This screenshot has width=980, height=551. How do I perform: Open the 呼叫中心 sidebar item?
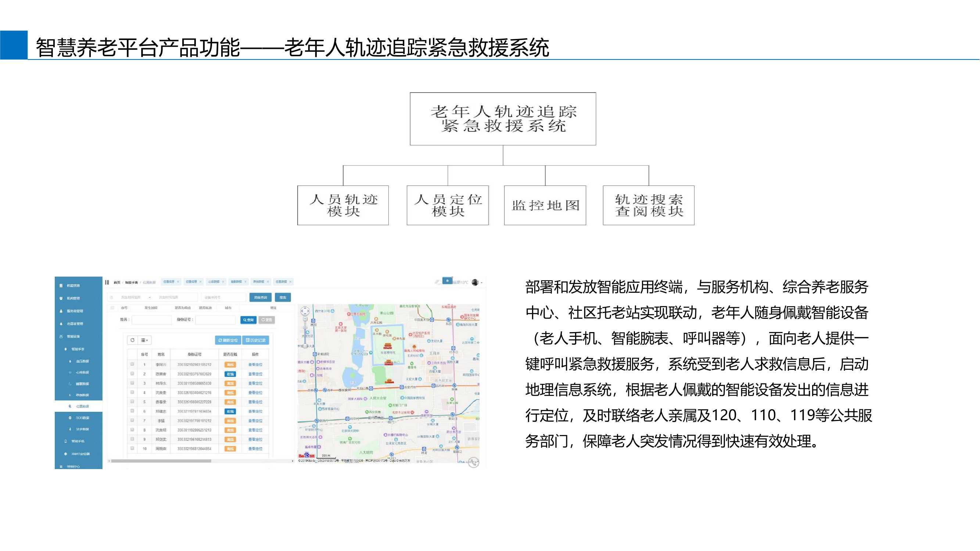coord(73,467)
